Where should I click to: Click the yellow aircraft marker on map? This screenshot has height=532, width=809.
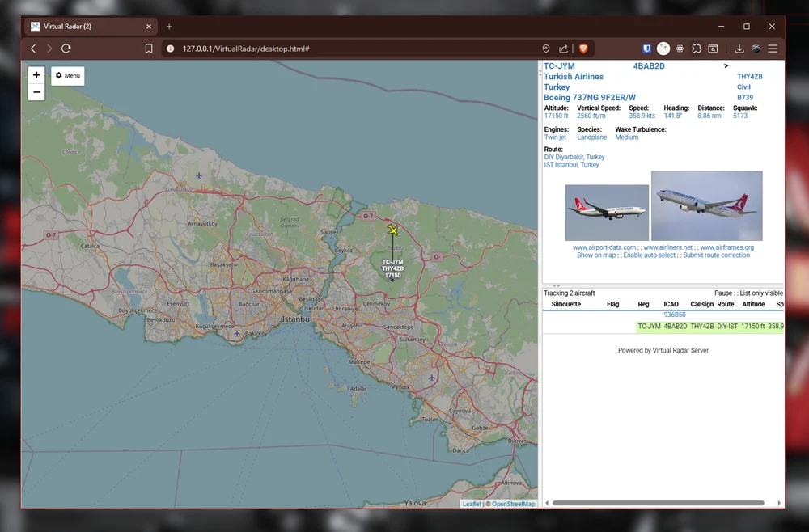[393, 231]
